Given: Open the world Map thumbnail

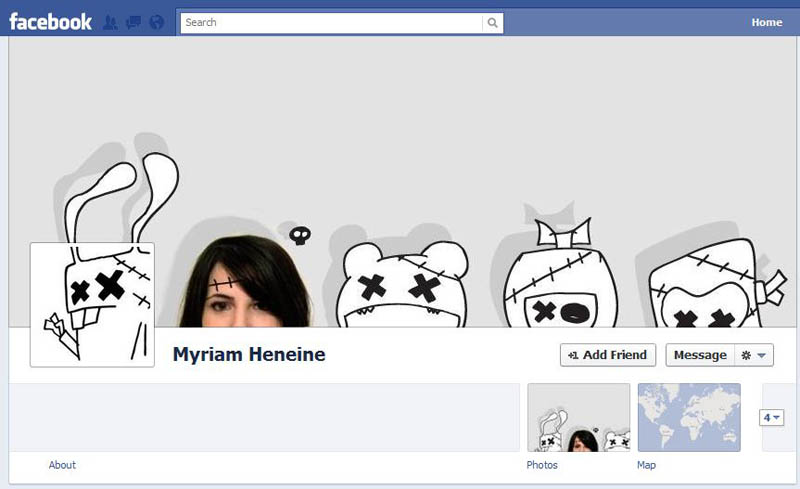Looking at the screenshot, I should pyautogui.click(x=689, y=417).
